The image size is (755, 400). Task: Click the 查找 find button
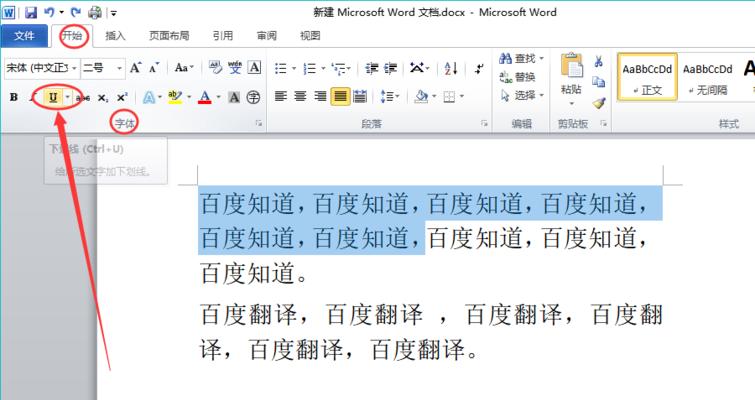(x=522, y=59)
